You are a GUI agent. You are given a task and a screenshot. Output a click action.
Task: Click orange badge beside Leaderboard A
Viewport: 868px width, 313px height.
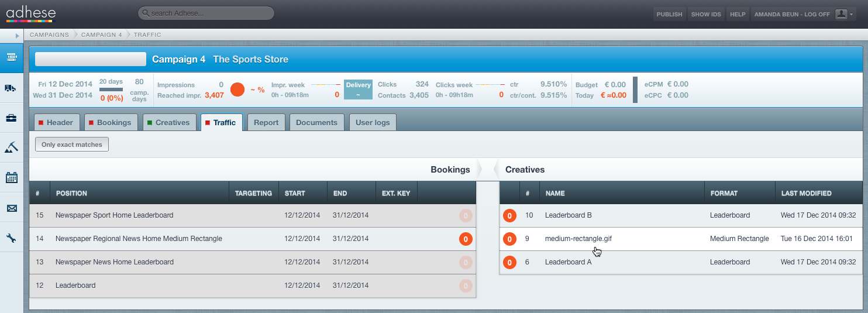[509, 263]
